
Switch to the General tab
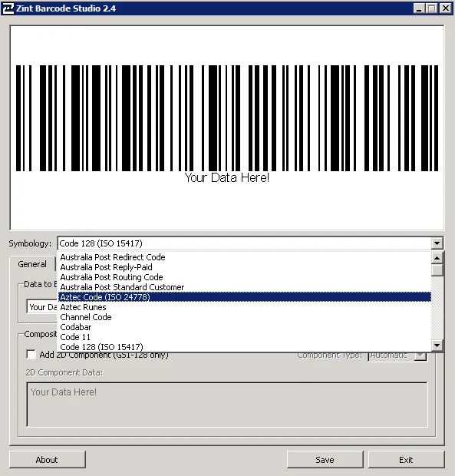point(32,264)
